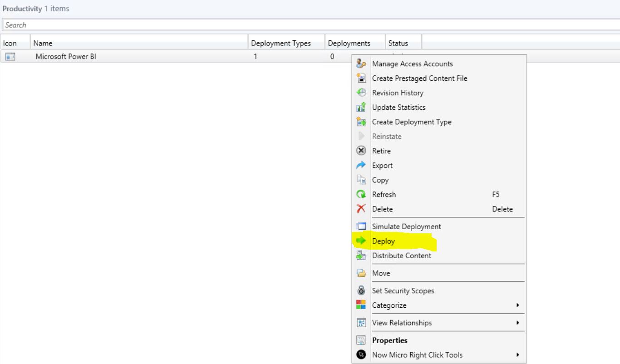Click the colorful Categorize squares icon
620x364 pixels.
point(361,305)
